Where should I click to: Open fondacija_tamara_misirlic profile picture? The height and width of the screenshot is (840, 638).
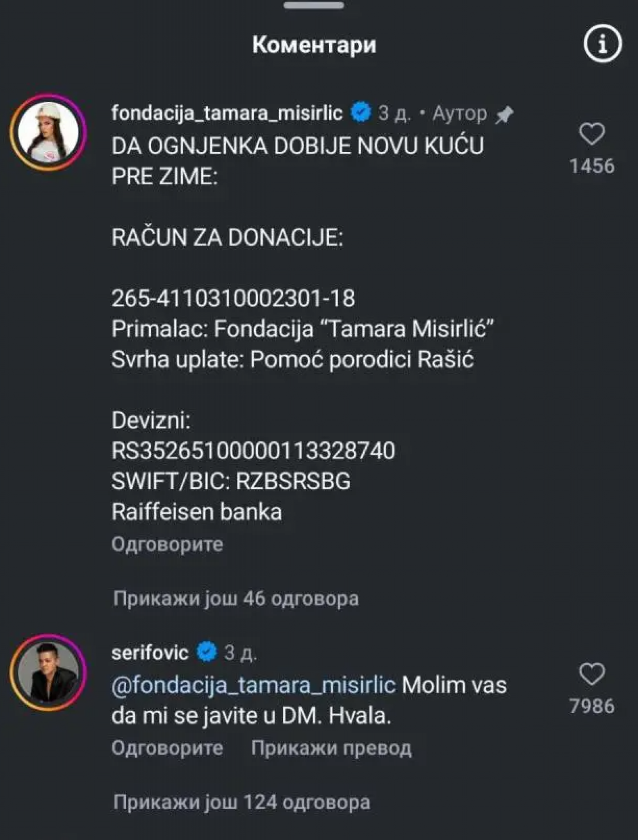coord(49,132)
